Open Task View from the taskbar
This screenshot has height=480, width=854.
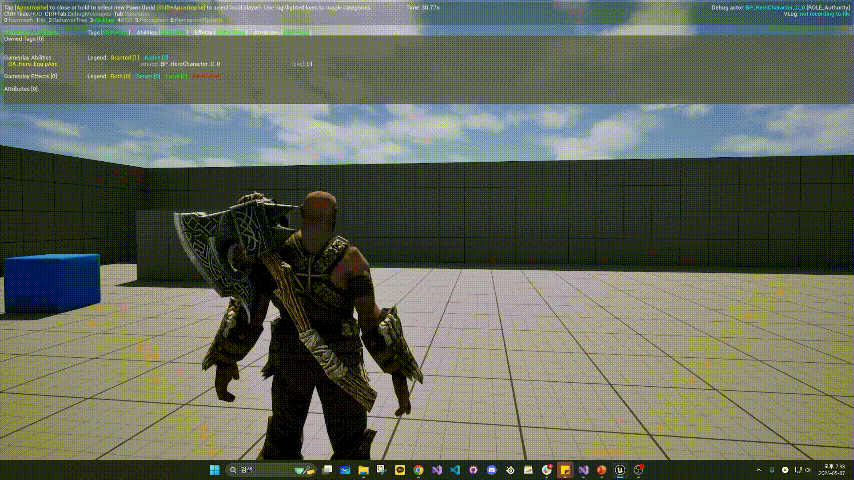(x=327, y=470)
